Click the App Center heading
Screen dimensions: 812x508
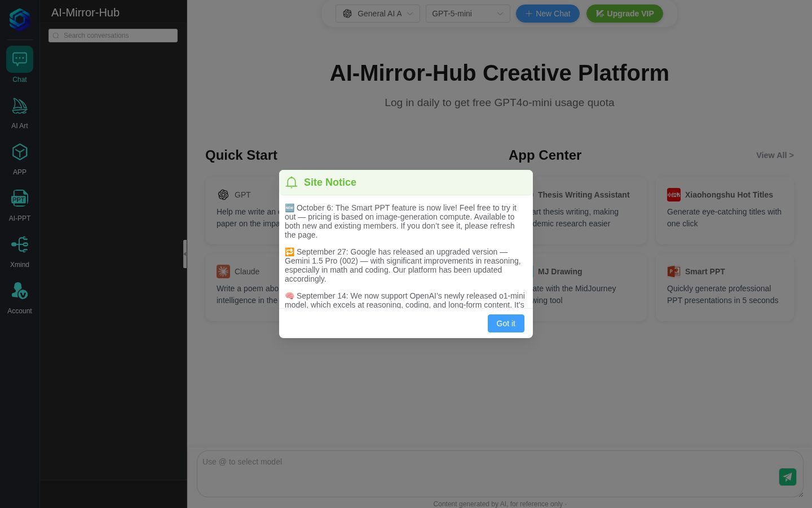pos(545,155)
